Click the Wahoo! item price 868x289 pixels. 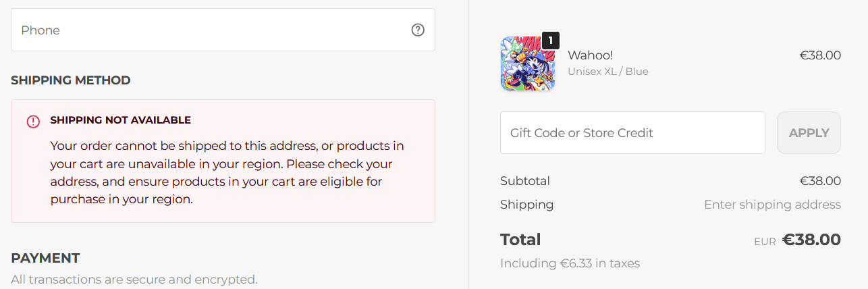click(x=820, y=55)
